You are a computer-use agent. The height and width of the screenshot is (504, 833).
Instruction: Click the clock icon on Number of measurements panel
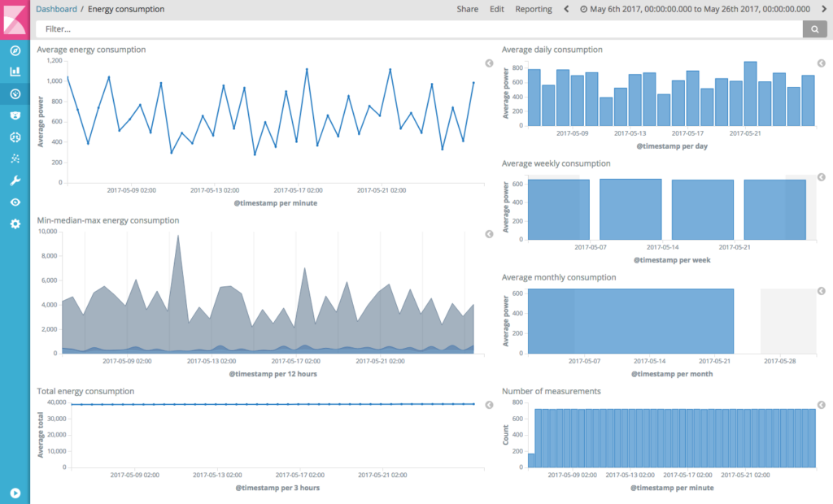click(x=822, y=404)
